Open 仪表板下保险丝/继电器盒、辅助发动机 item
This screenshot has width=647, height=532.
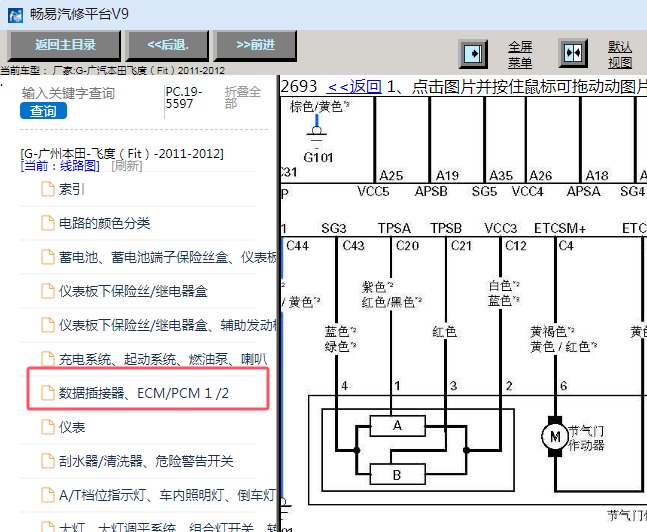[168, 325]
